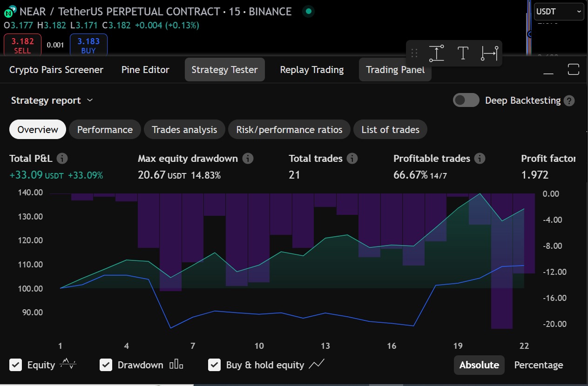Select the vertical price range measure icon
Screen dimensions: 588x386
[x=436, y=53]
